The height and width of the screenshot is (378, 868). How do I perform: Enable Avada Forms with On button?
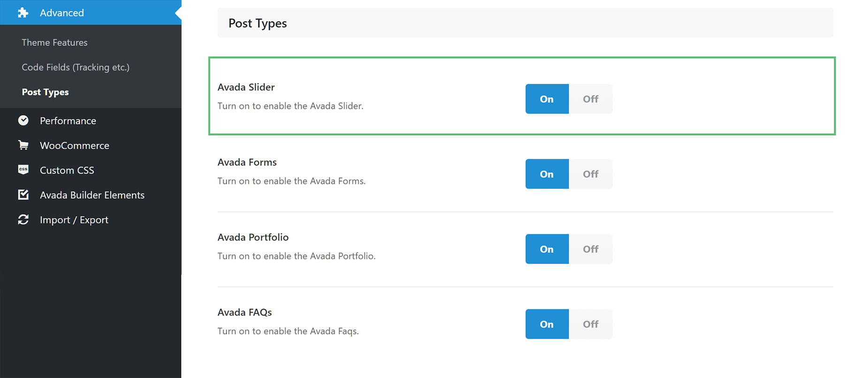pos(547,174)
